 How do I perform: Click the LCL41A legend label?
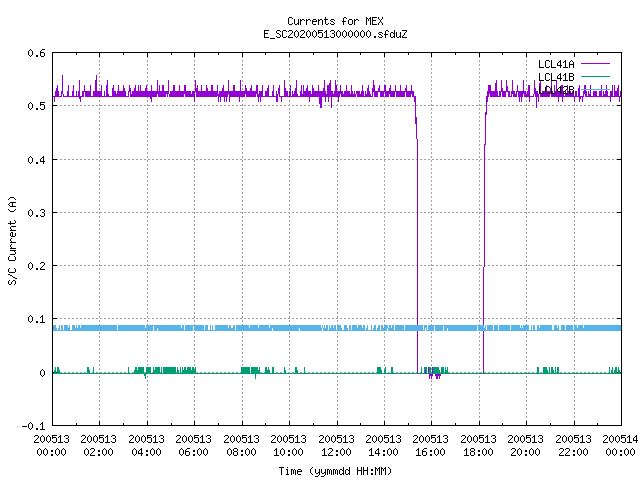coord(556,64)
